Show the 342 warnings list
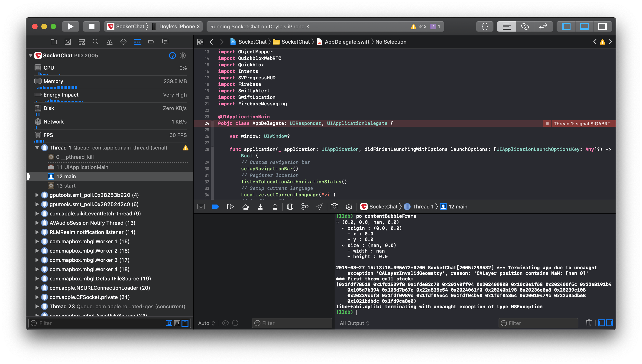This screenshot has height=364, width=642. point(418,26)
